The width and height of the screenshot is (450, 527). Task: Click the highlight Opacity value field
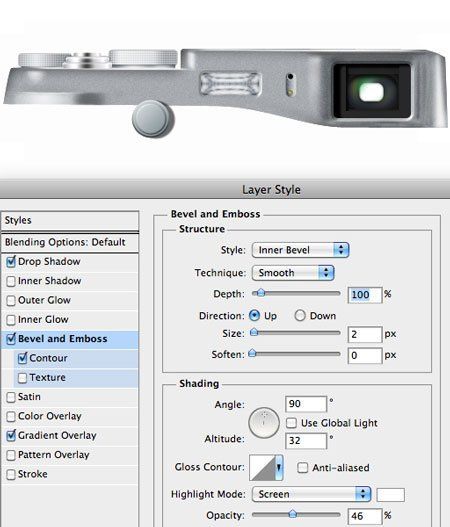[x=365, y=516]
